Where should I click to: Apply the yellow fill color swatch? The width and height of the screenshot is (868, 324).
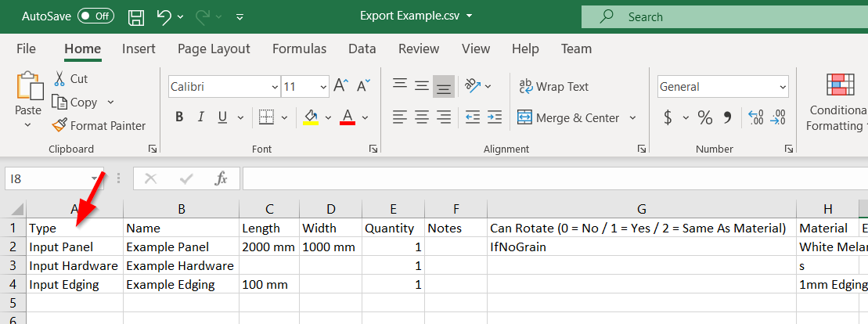311,117
